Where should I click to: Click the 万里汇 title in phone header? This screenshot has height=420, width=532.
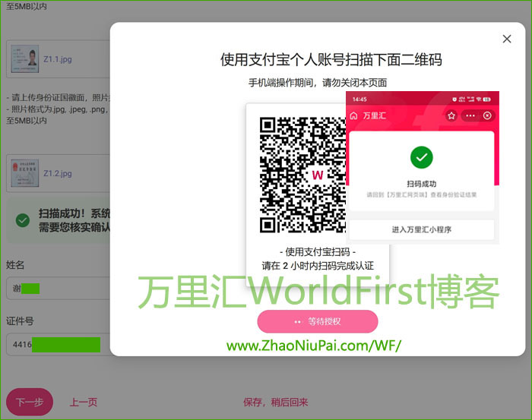(375, 116)
